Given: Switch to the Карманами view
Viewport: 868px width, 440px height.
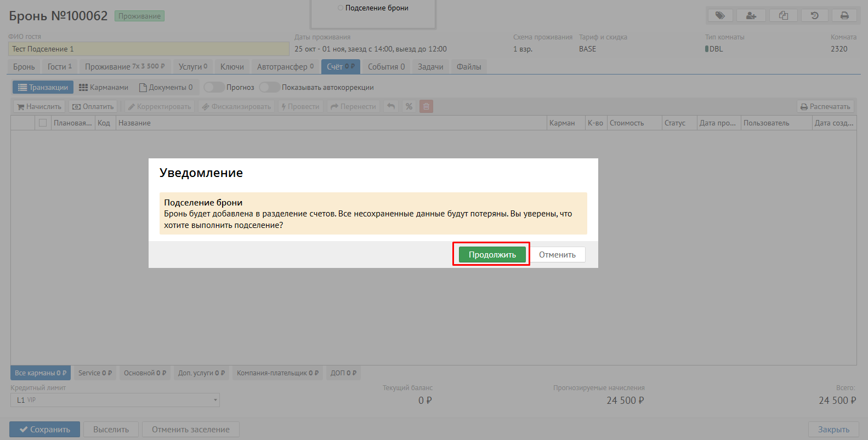Looking at the screenshot, I should [104, 87].
